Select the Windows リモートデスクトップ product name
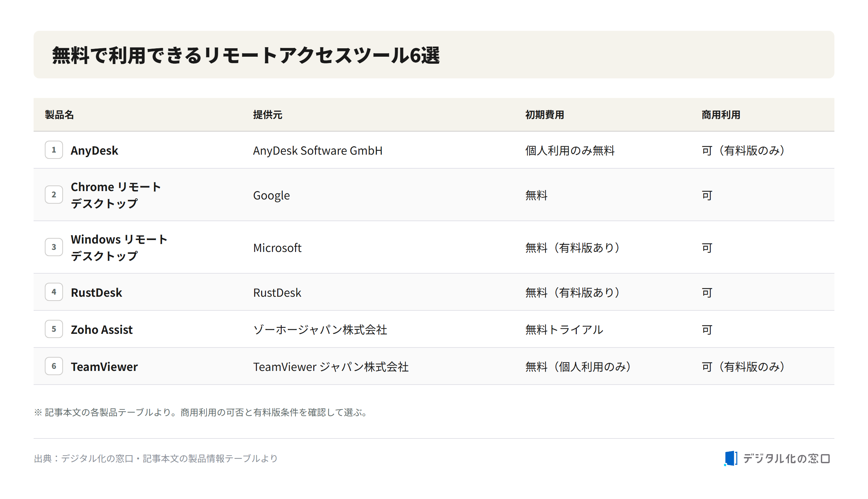868x499 pixels. pos(119,248)
